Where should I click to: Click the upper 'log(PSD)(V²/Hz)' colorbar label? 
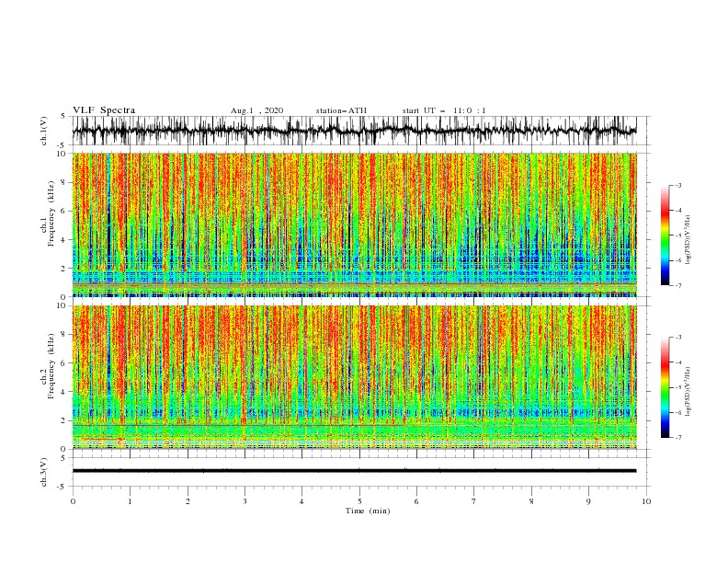coord(688,240)
